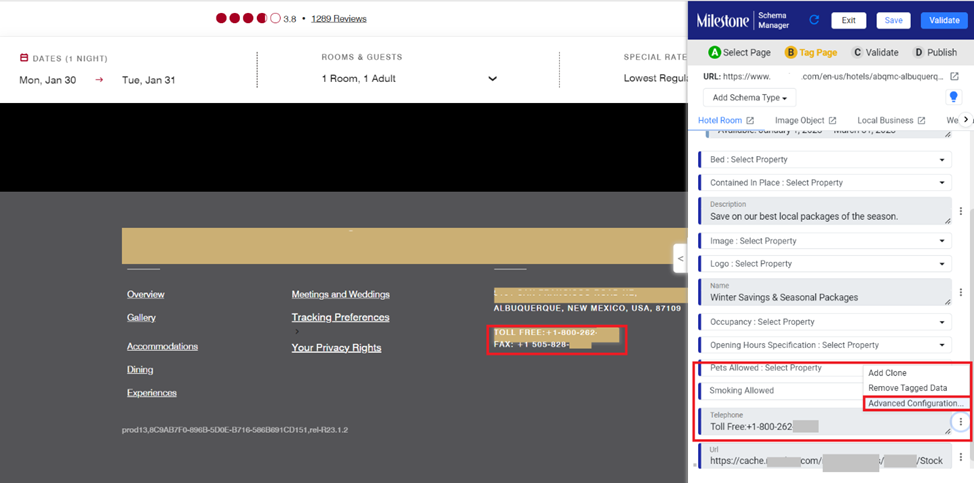Image resolution: width=974 pixels, height=483 pixels.
Task: Expand Logo Select Property dropdown
Action: pyautogui.click(x=827, y=264)
